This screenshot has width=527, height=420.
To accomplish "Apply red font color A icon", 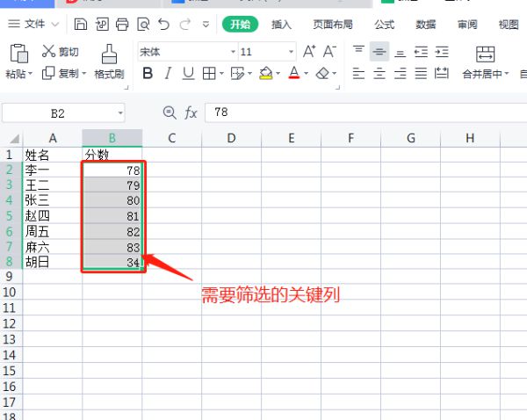I will (294, 73).
